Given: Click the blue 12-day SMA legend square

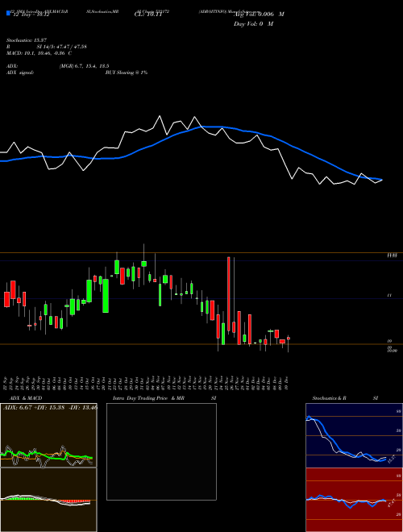Looking at the screenshot, I should pos(8,14).
